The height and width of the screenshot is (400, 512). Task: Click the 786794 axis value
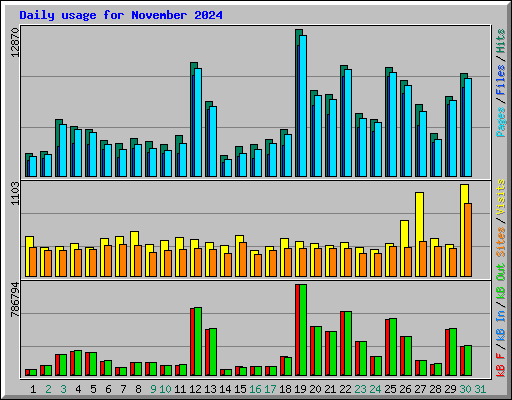coord(15,300)
